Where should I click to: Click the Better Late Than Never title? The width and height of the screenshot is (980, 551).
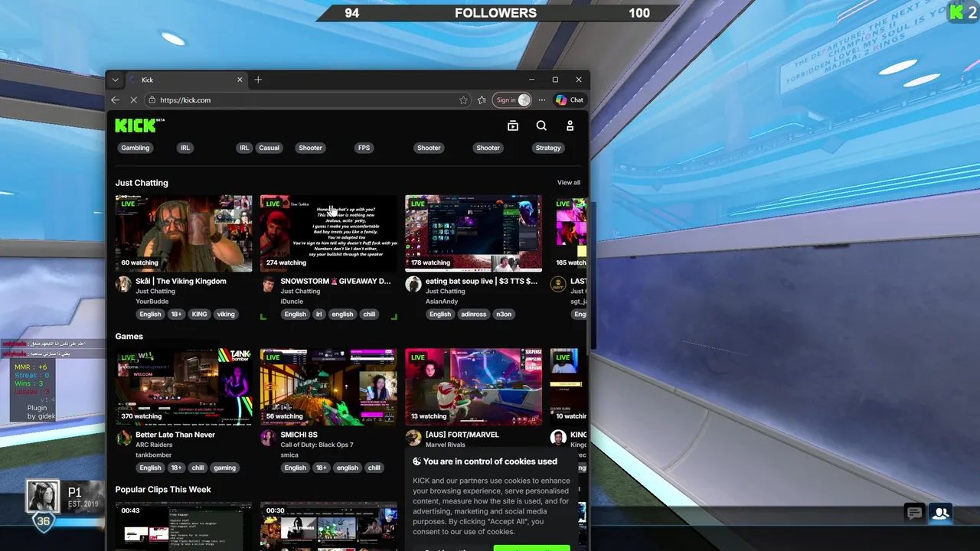coord(175,435)
